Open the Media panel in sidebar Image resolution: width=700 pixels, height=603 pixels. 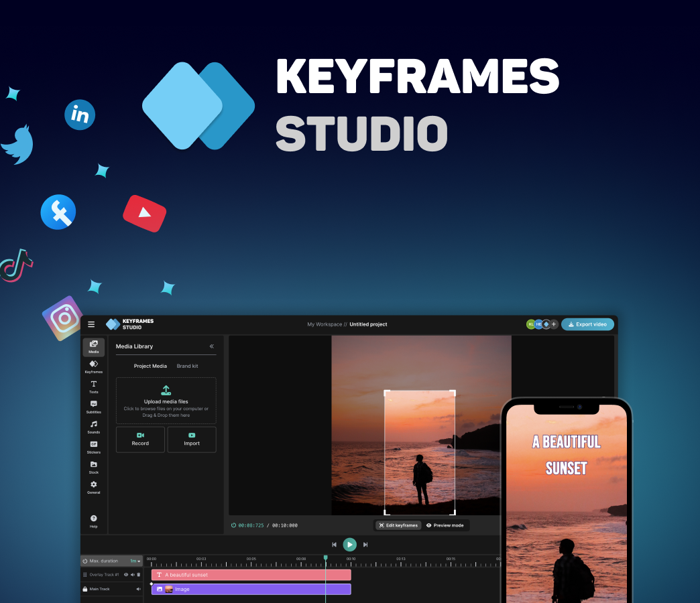[94, 347]
